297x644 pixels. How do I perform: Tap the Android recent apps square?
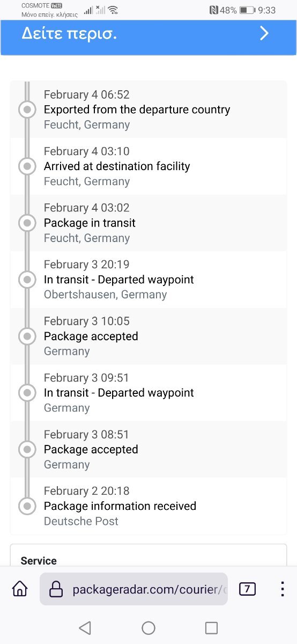(212, 628)
